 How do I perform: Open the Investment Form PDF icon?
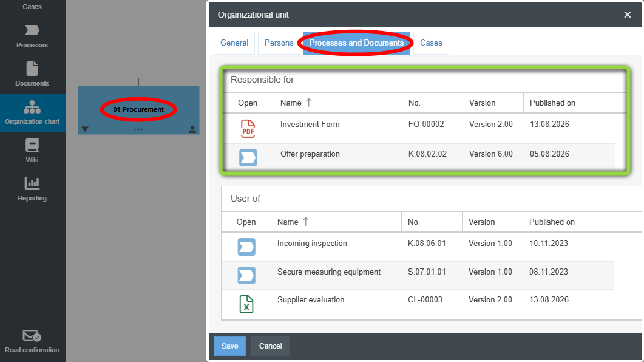point(248,129)
